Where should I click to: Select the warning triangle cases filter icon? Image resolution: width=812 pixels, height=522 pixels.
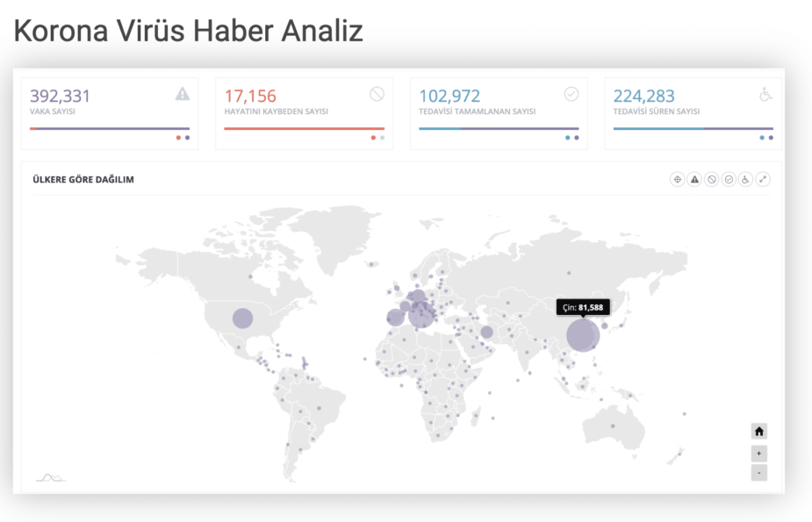694,179
